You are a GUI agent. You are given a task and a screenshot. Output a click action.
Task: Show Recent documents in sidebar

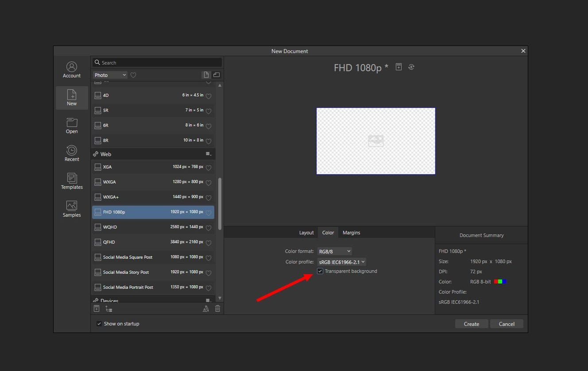pos(72,153)
